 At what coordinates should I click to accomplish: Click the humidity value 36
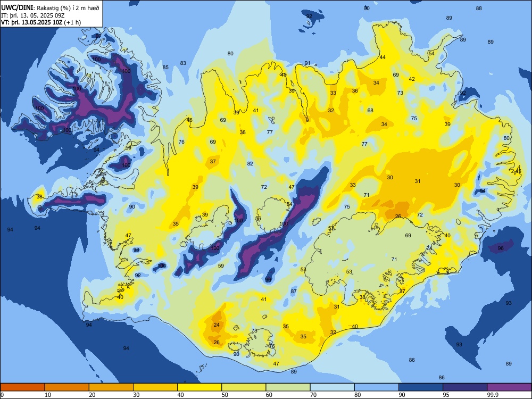(355, 90)
